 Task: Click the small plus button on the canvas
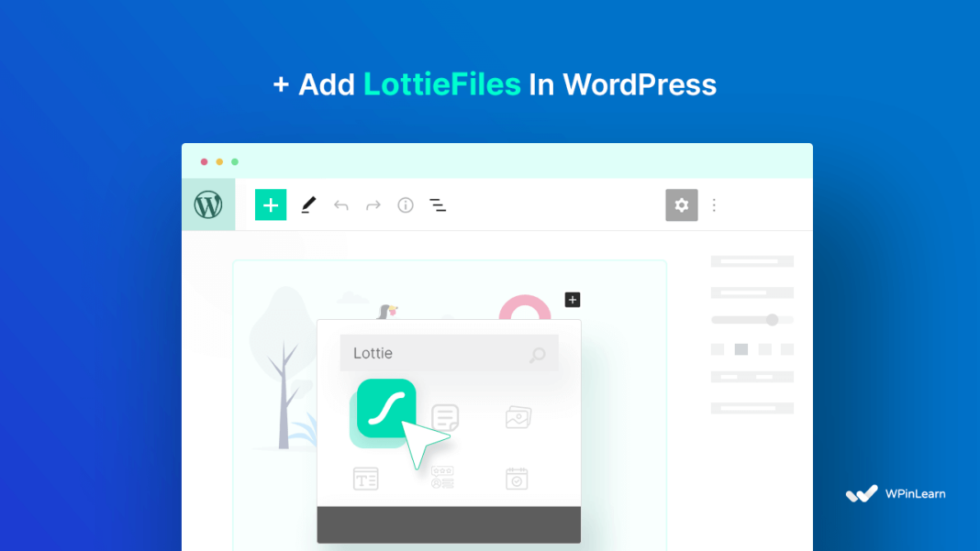tap(572, 300)
